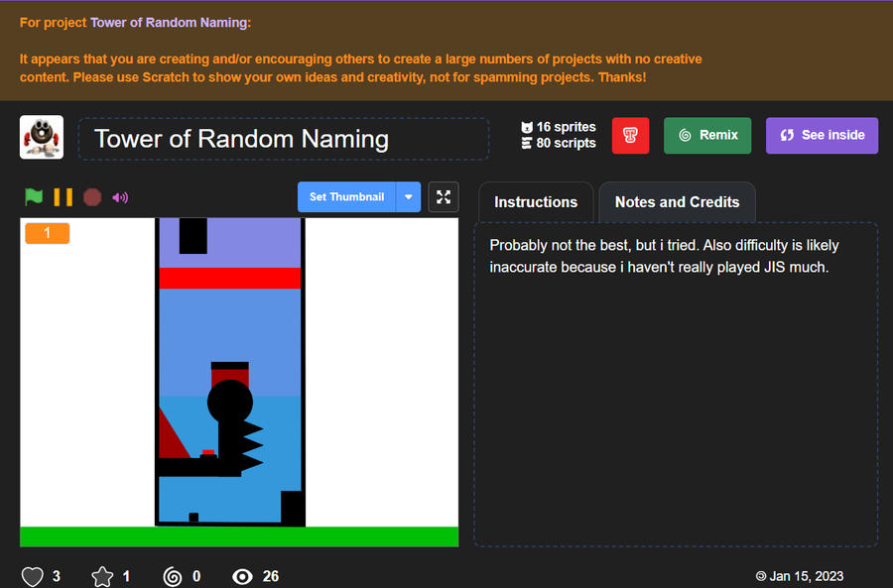Click the view count eye icon
The width and height of the screenshot is (893, 588).
pos(243,577)
